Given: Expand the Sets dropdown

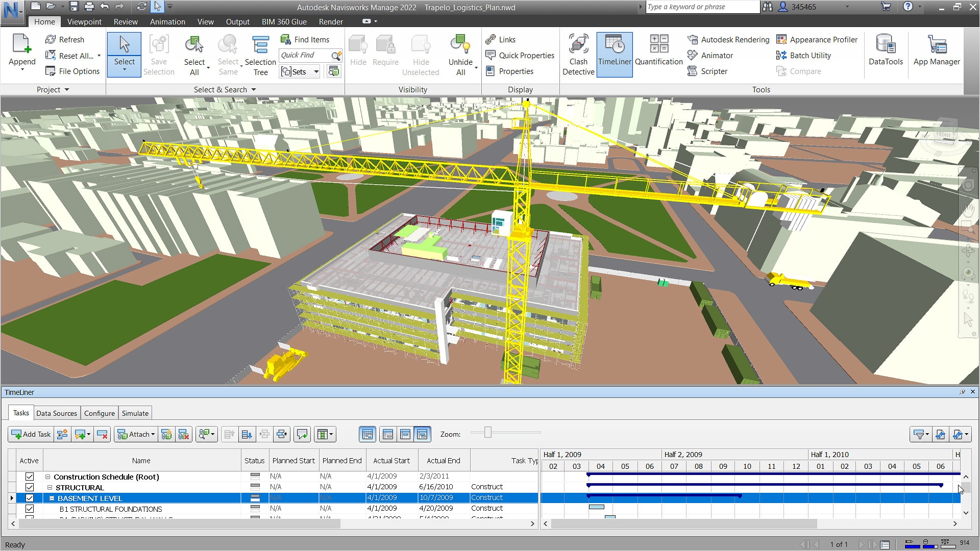Looking at the screenshot, I should pos(316,71).
